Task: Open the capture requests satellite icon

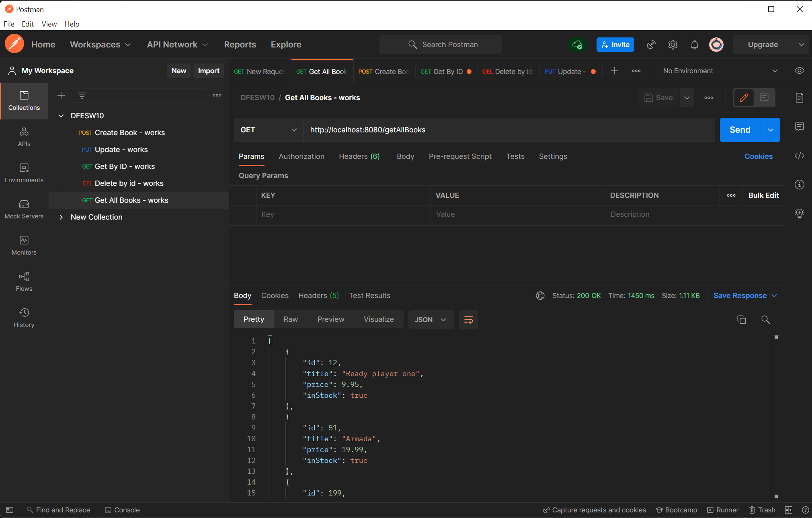Action: point(651,45)
